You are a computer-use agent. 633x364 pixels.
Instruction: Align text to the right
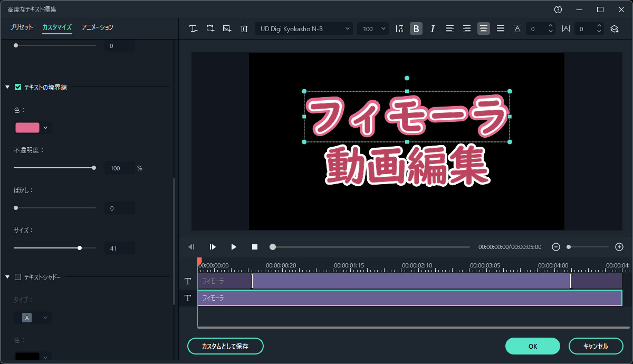tap(467, 29)
